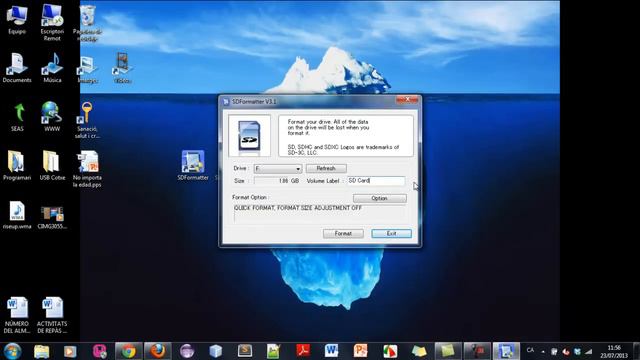The image size is (640, 360).
Task: Open the USB Cotxe folder
Action: pyautogui.click(x=52, y=165)
